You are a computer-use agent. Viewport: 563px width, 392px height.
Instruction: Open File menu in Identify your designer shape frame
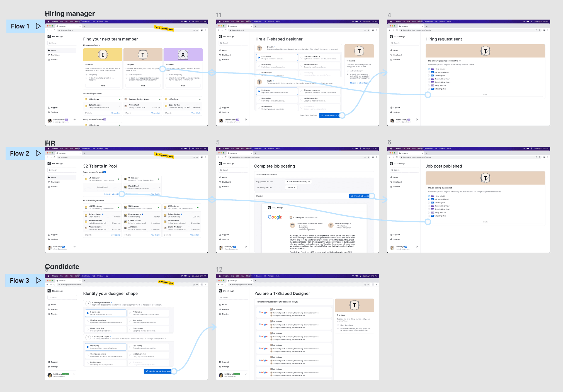[61, 276]
